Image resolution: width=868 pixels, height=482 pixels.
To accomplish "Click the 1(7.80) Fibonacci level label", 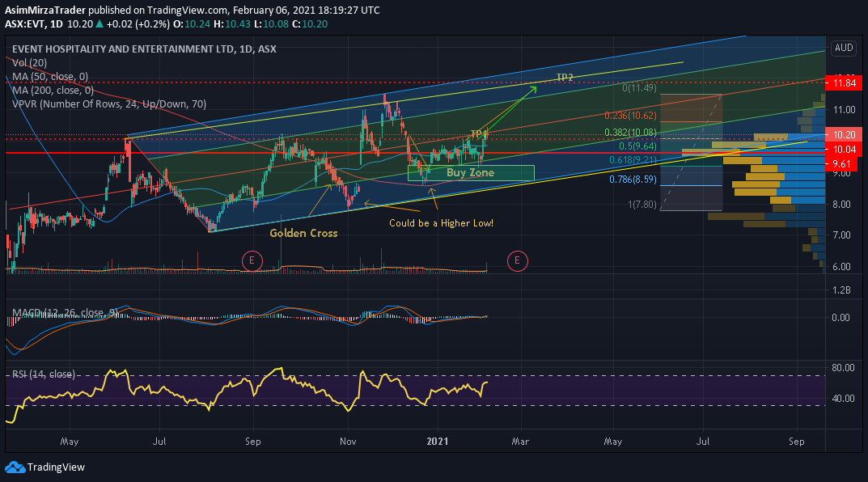I will point(642,204).
